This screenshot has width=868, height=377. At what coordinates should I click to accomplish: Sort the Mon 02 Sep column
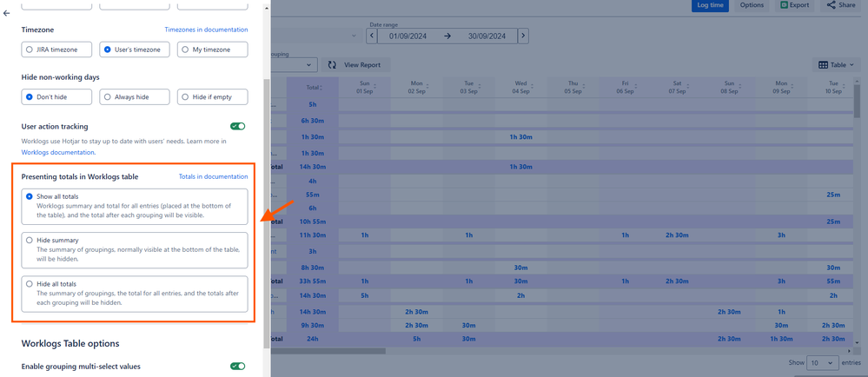[x=427, y=87]
